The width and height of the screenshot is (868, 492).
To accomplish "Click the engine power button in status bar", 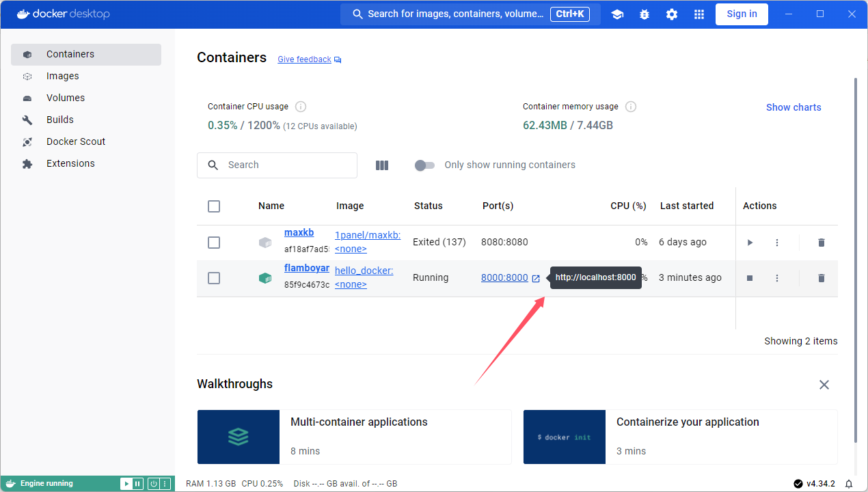I will click(x=154, y=484).
